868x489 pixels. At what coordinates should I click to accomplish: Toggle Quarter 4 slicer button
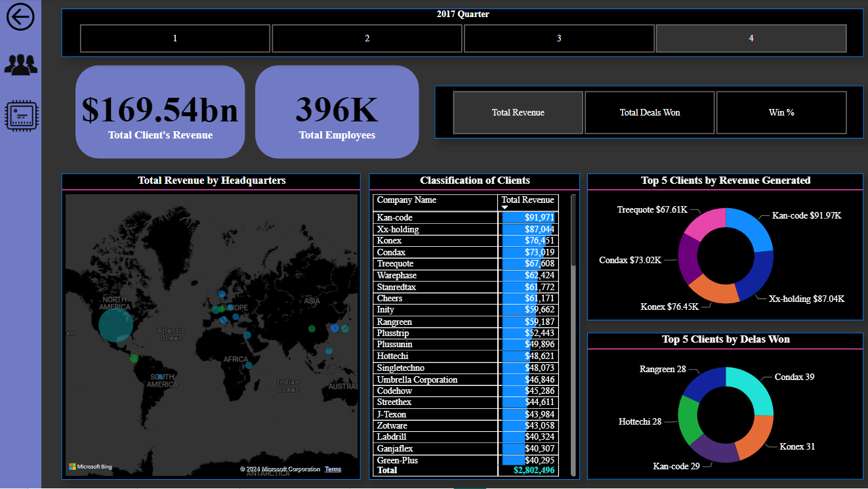(751, 39)
